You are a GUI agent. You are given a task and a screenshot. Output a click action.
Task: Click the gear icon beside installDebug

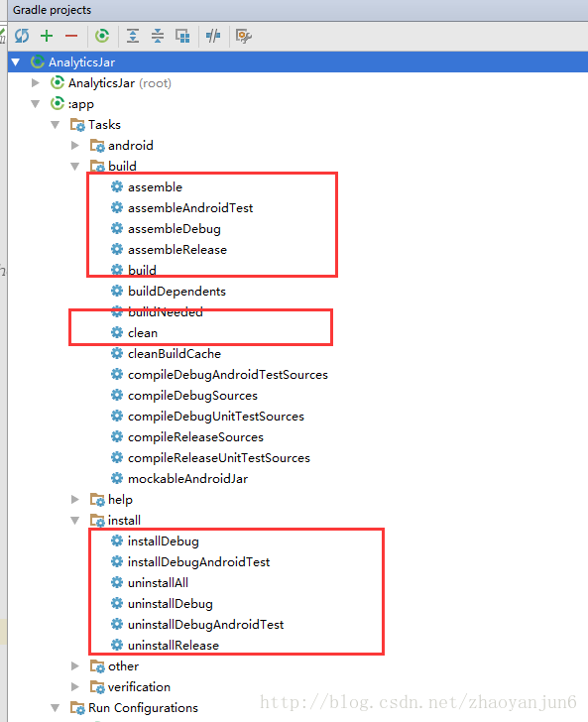point(117,541)
